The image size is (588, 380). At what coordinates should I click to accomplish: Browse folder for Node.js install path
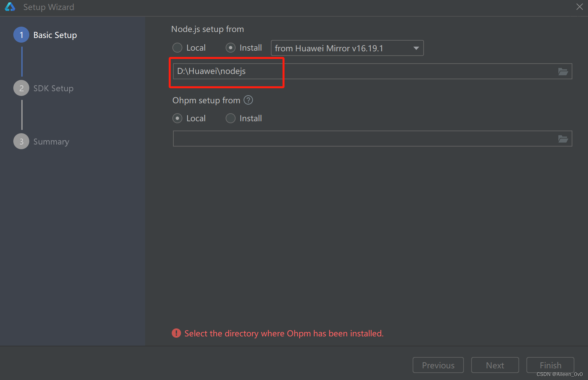(563, 72)
